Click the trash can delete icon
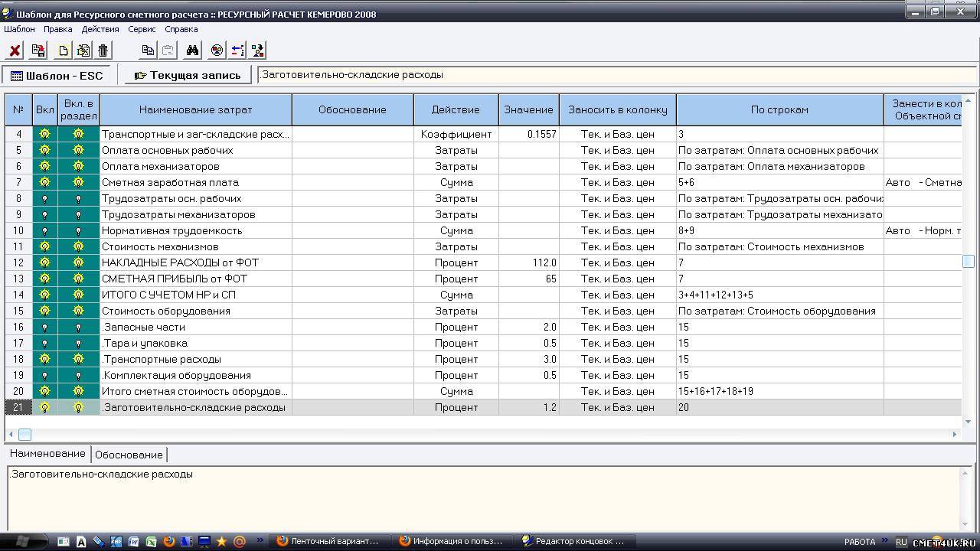Screen dimensions: 980x551 click(x=103, y=51)
